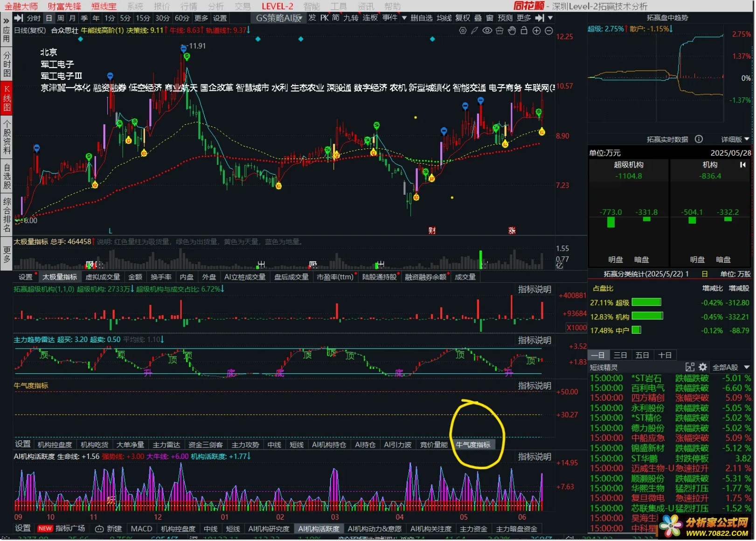Click the 九转 toolbar button
This screenshot has height=541, width=756.
click(351, 18)
